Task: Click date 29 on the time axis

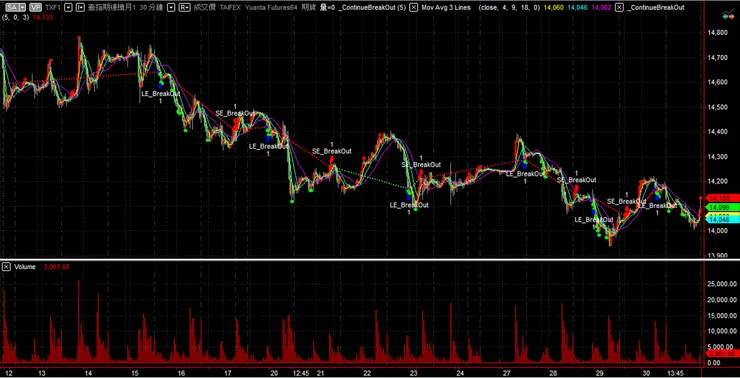Action: [599, 373]
